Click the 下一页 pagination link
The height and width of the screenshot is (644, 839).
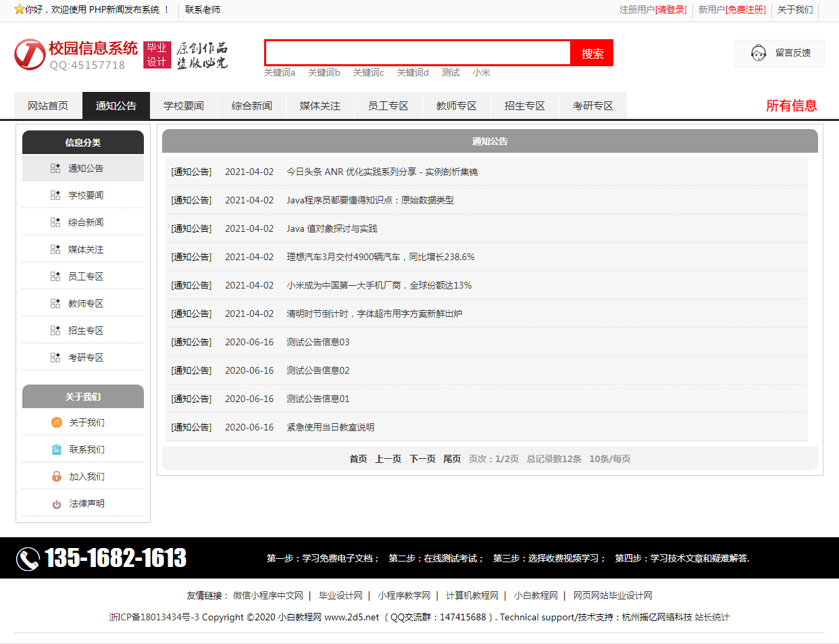tap(422, 459)
